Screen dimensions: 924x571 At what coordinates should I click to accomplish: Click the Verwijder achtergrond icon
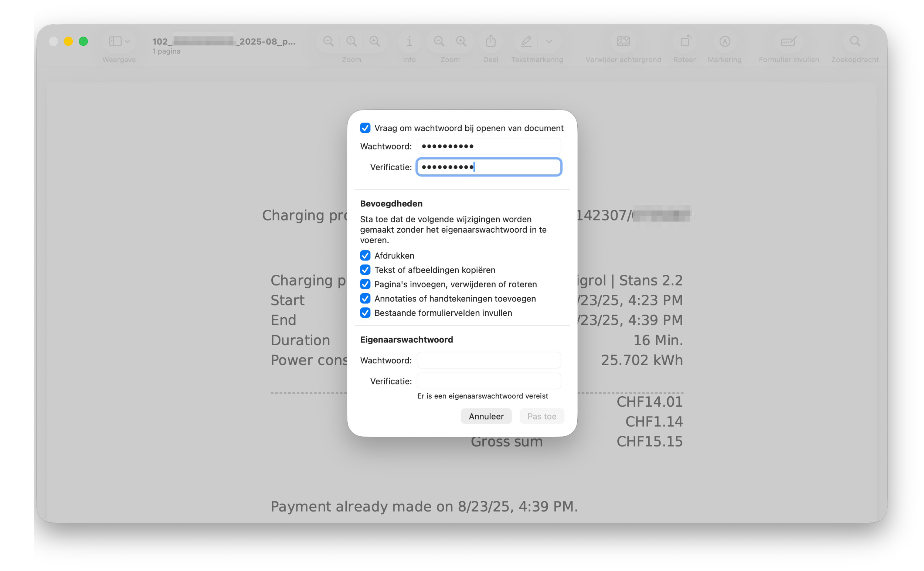click(623, 41)
